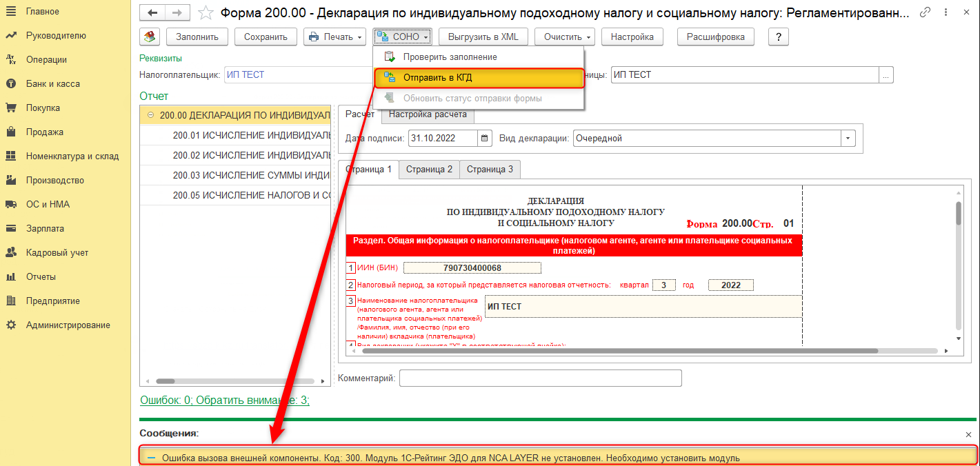Expand the declaration type dropdown
The height and width of the screenshot is (466, 980).
[848, 138]
